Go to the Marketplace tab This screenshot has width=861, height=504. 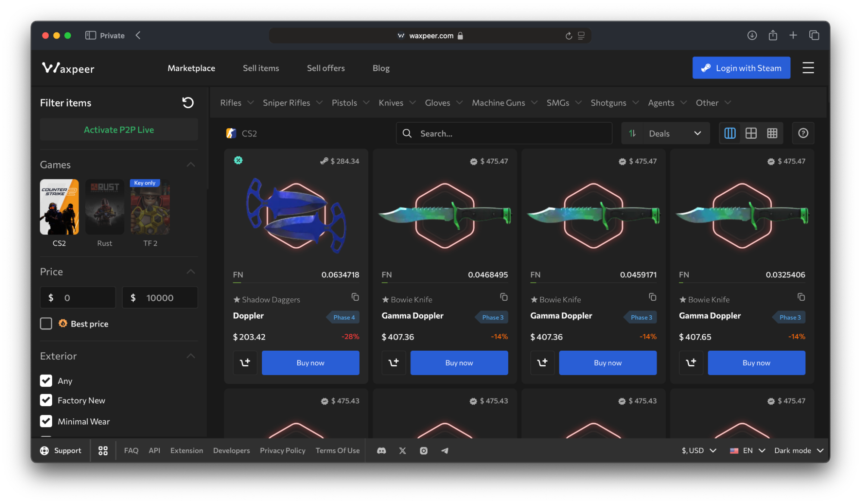pyautogui.click(x=191, y=68)
